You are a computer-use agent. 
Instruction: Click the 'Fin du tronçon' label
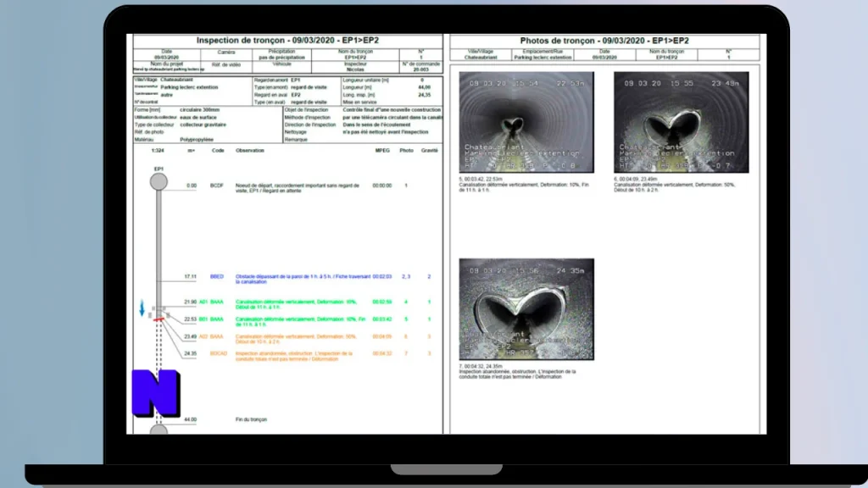pyautogui.click(x=251, y=420)
